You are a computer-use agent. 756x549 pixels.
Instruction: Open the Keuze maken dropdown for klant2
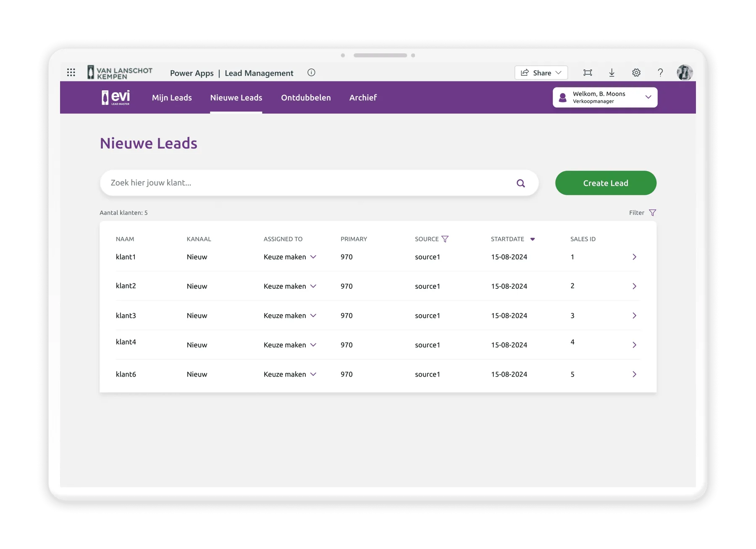tap(290, 286)
